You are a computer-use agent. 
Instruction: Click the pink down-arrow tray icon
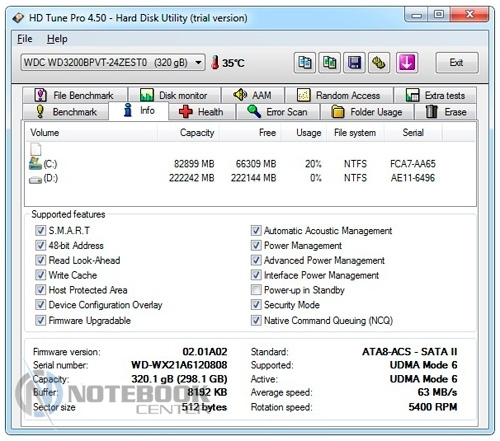coord(407,62)
